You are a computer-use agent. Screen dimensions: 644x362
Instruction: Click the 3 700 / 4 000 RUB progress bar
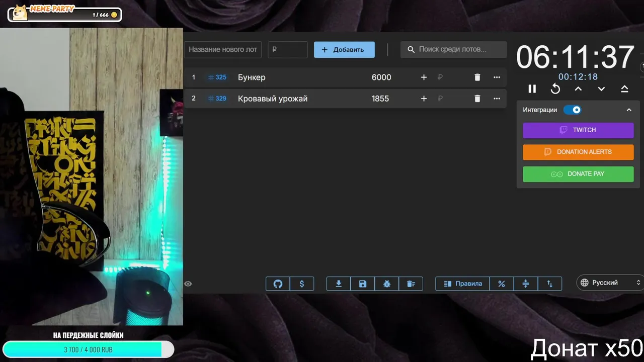[x=88, y=349]
